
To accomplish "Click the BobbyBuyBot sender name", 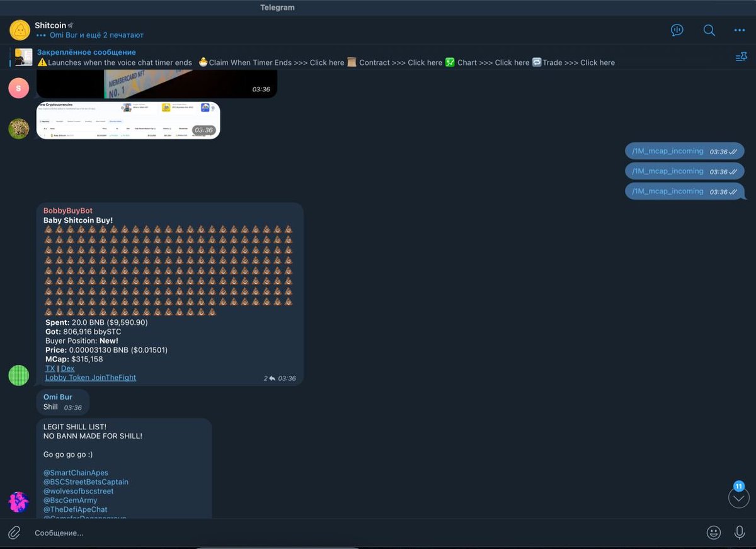I will coord(68,211).
